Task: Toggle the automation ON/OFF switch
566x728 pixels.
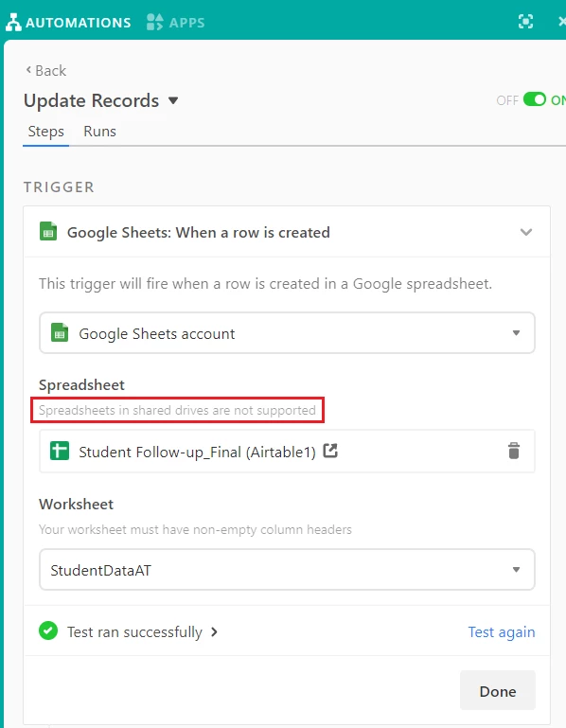Action: pyautogui.click(x=535, y=99)
